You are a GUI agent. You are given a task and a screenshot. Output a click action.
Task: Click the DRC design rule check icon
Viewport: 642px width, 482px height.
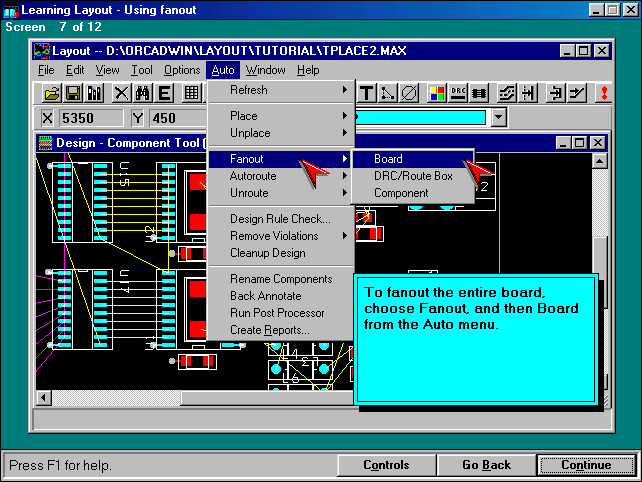pos(459,93)
